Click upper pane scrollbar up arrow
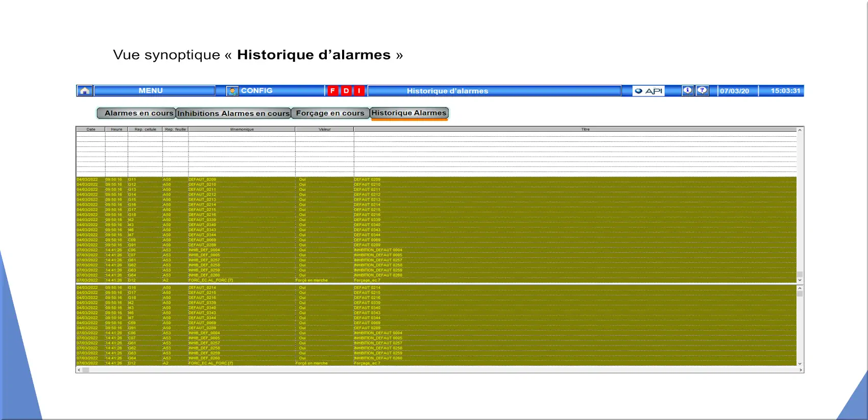 [x=800, y=130]
